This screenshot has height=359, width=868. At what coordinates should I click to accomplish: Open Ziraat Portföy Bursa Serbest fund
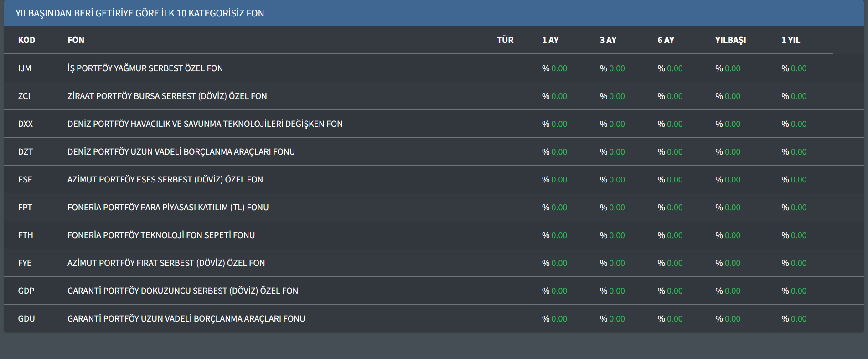[x=167, y=96]
